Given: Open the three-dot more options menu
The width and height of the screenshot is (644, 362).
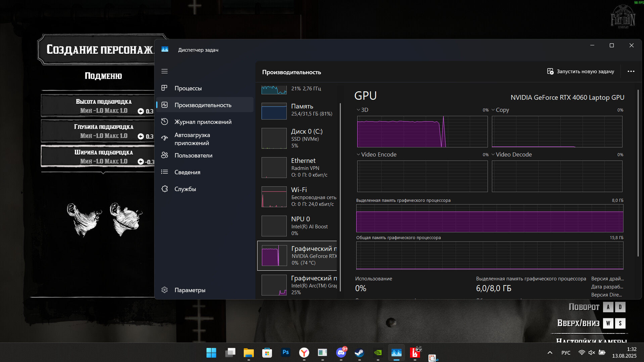Looking at the screenshot, I should point(631,72).
